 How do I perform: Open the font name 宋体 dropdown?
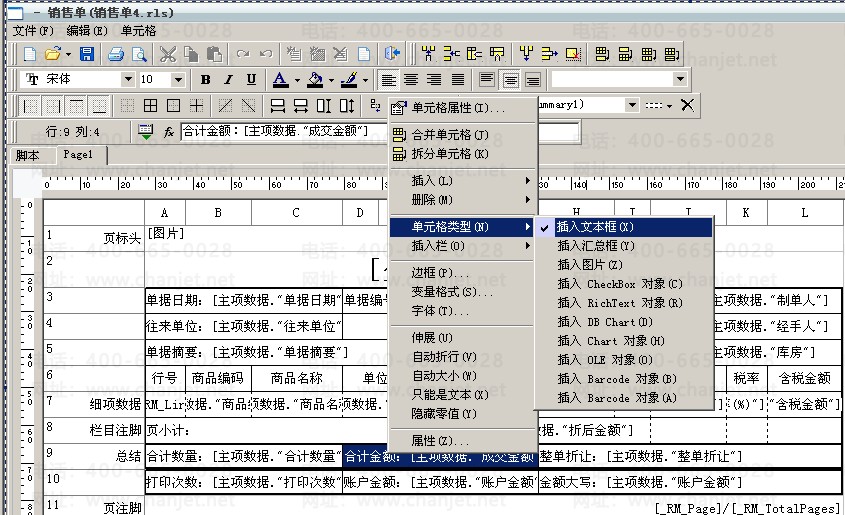tap(127, 79)
